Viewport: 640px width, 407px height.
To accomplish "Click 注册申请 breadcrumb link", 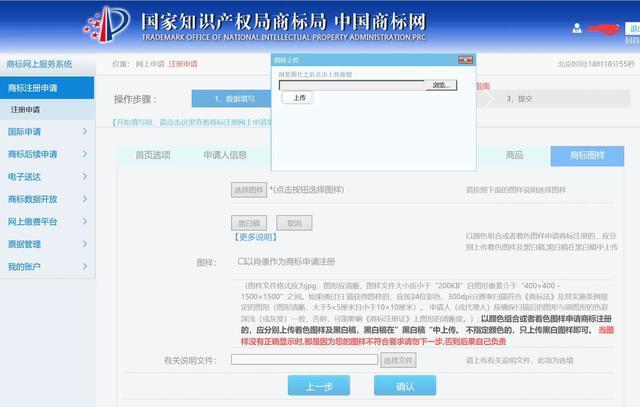I will 183,64.
